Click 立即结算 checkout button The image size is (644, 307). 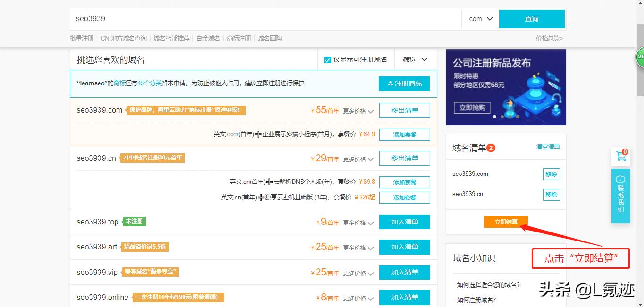(x=505, y=222)
